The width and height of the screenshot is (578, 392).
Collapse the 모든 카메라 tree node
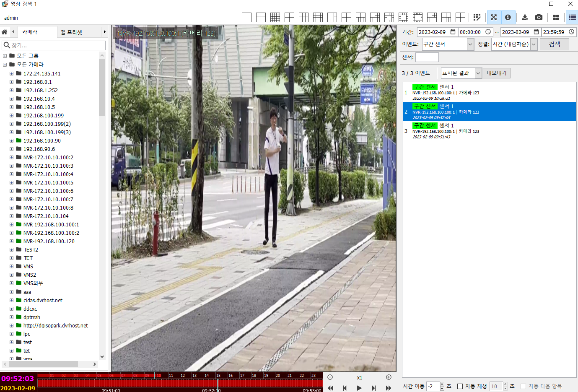click(x=5, y=65)
